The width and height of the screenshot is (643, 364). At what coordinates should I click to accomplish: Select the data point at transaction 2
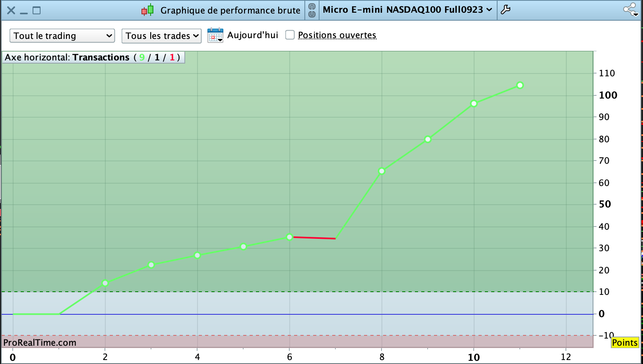(x=105, y=283)
